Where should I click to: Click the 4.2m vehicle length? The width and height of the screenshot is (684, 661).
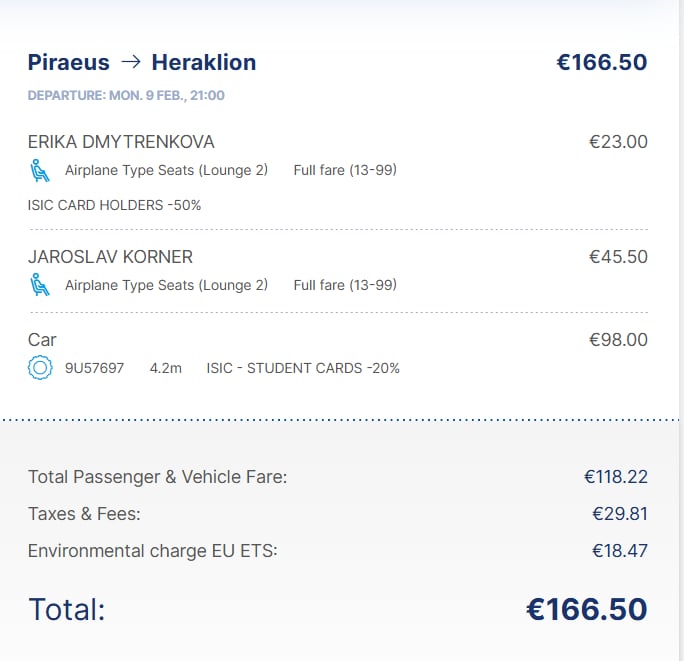coord(166,368)
